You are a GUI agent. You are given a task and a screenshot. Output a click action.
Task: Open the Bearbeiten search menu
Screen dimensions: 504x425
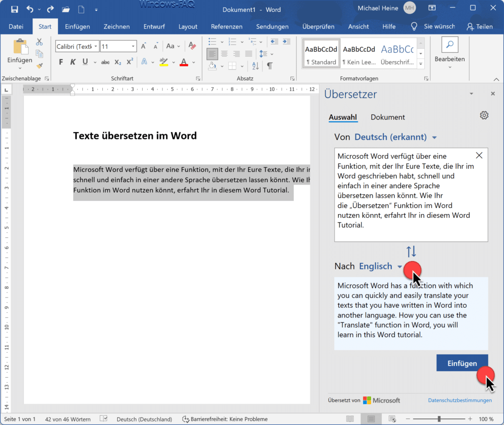[x=450, y=53]
